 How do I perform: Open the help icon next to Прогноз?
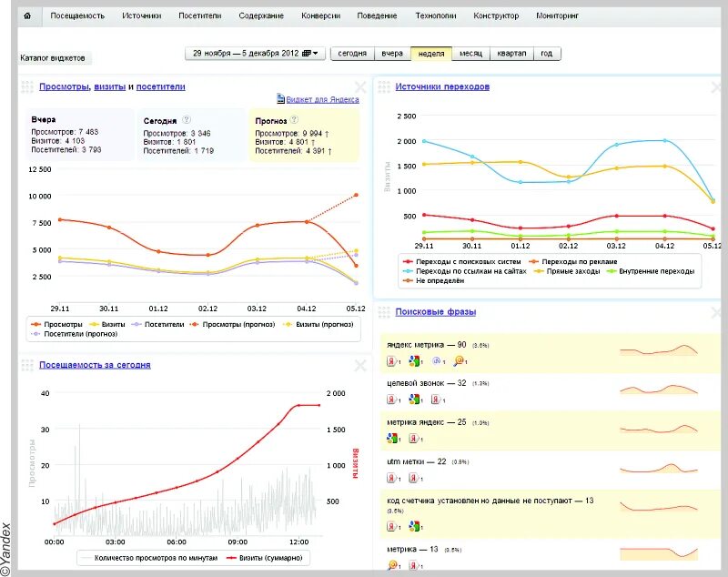(294, 120)
